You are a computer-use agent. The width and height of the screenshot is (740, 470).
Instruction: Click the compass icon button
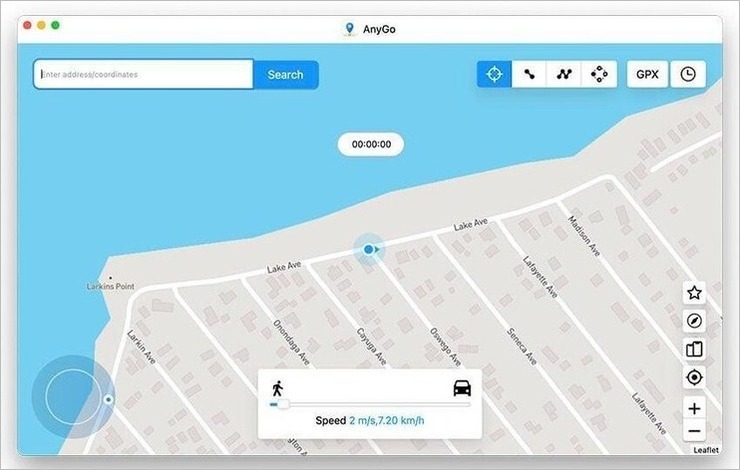(694, 321)
